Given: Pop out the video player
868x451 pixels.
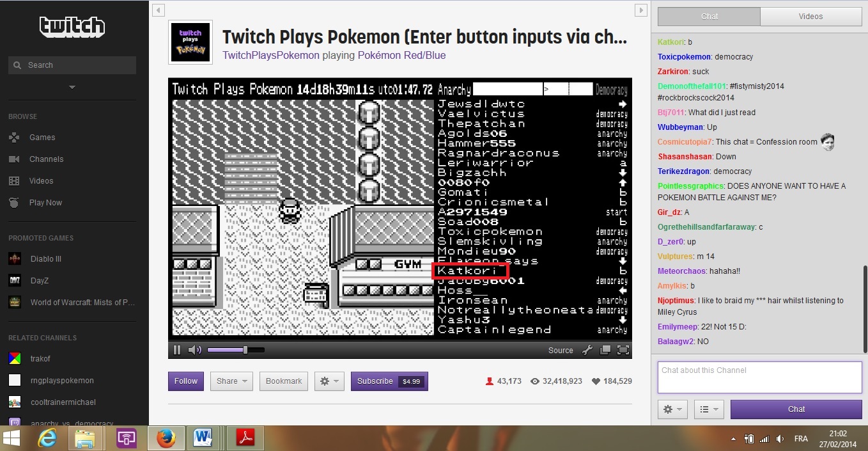Looking at the screenshot, I should pos(605,350).
